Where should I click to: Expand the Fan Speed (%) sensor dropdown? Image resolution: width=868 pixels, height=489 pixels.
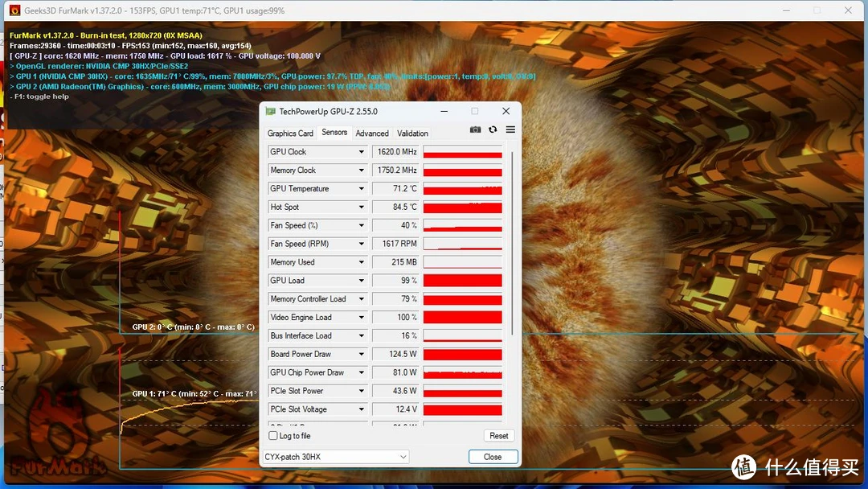[x=362, y=225]
